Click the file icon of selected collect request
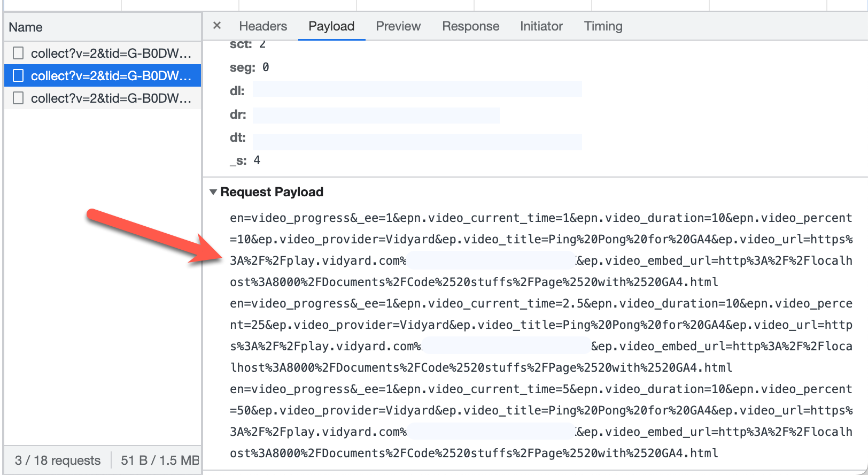 tap(18, 75)
